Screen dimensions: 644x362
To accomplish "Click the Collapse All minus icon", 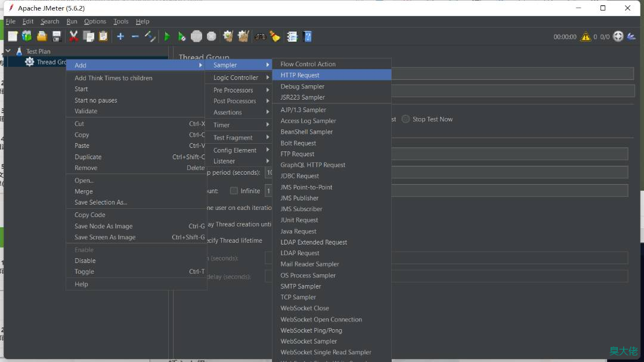I will pos(135,36).
